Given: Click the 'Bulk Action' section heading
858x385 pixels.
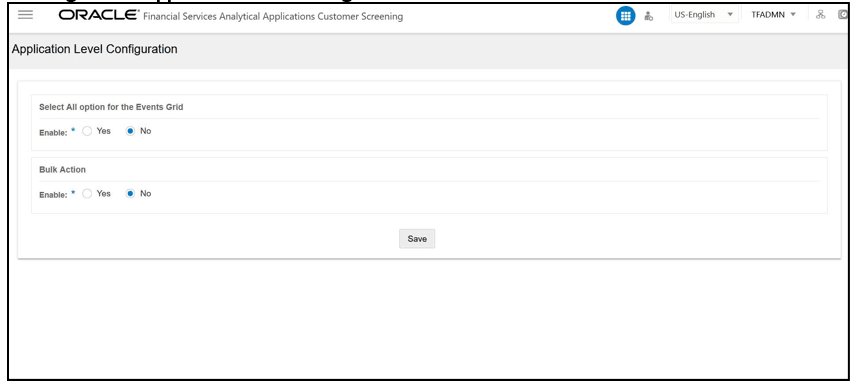Looking at the screenshot, I should pyautogui.click(x=62, y=170).
